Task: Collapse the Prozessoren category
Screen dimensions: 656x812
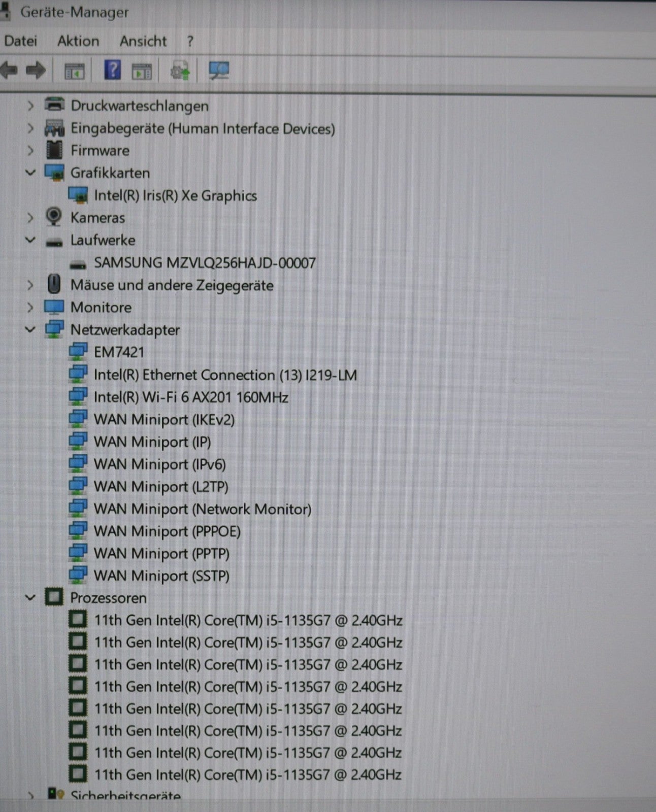Action: coord(30,597)
